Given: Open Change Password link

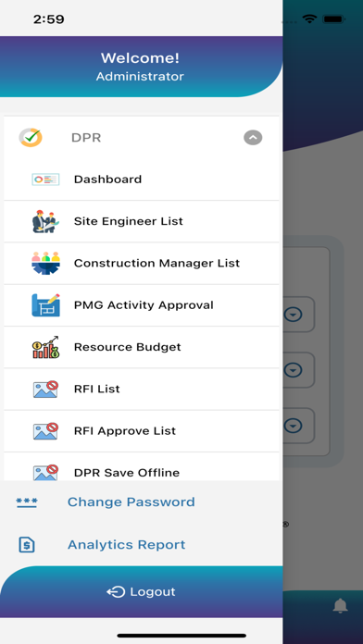Looking at the screenshot, I should pyautogui.click(x=131, y=502).
